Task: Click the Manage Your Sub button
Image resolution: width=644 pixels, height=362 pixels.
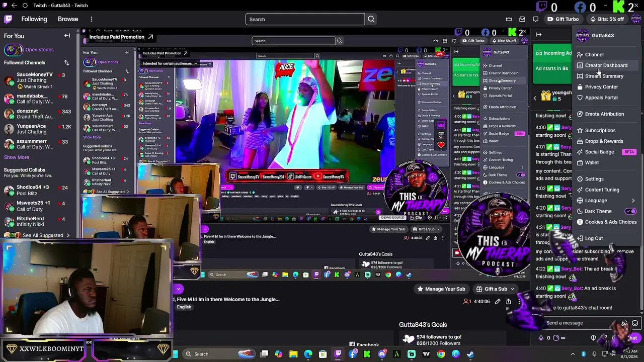Action: [441, 289]
